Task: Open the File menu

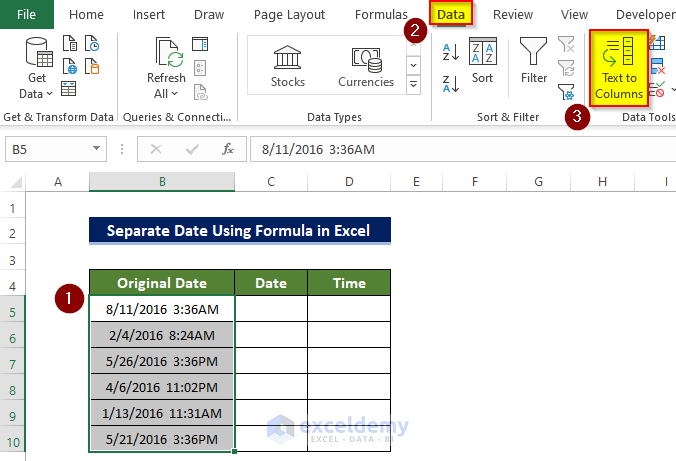Action: tap(26, 15)
